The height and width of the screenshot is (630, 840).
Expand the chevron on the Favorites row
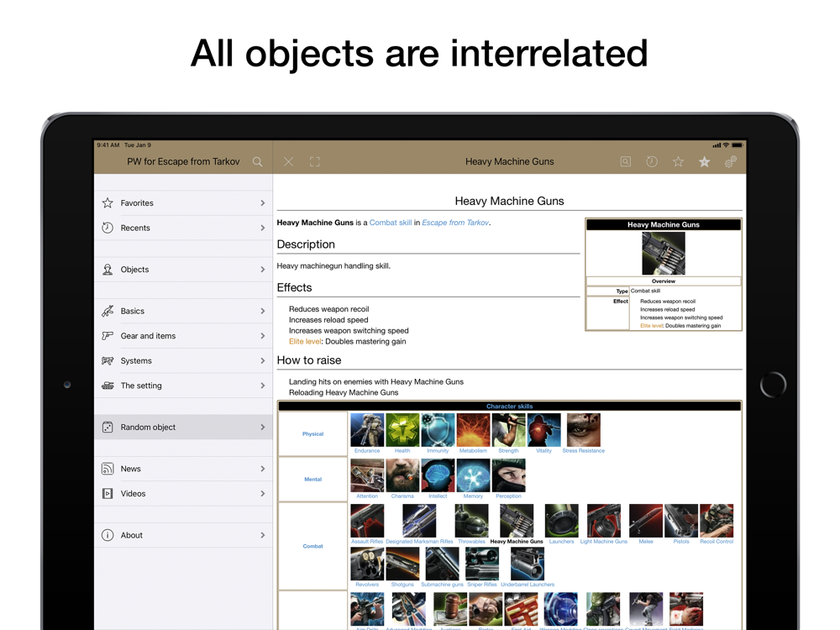262,203
